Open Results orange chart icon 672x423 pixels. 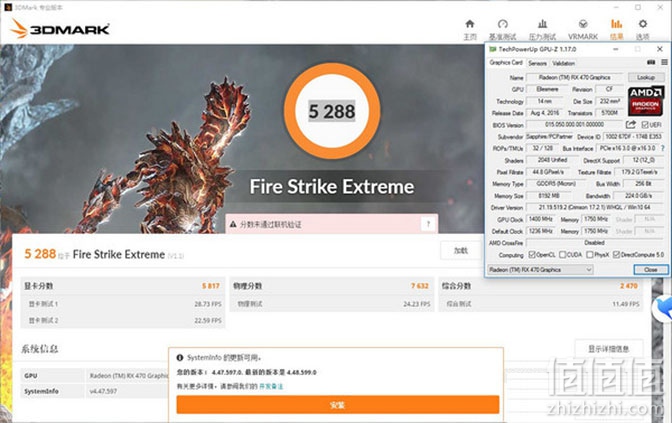[616, 24]
